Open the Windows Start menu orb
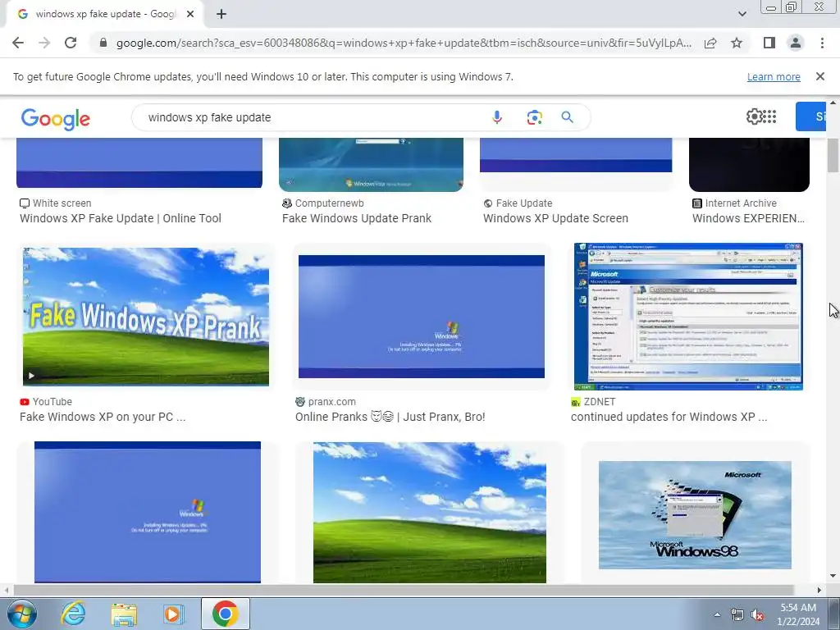 point(21,614)
